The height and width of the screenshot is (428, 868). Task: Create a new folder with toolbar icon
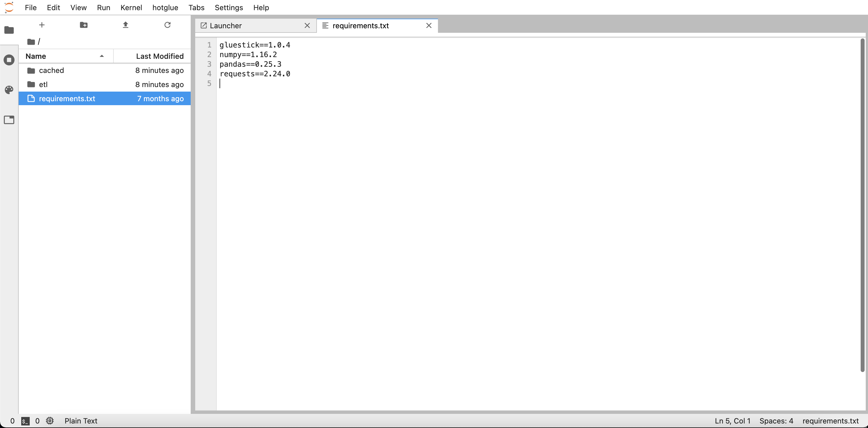(83, 25)
